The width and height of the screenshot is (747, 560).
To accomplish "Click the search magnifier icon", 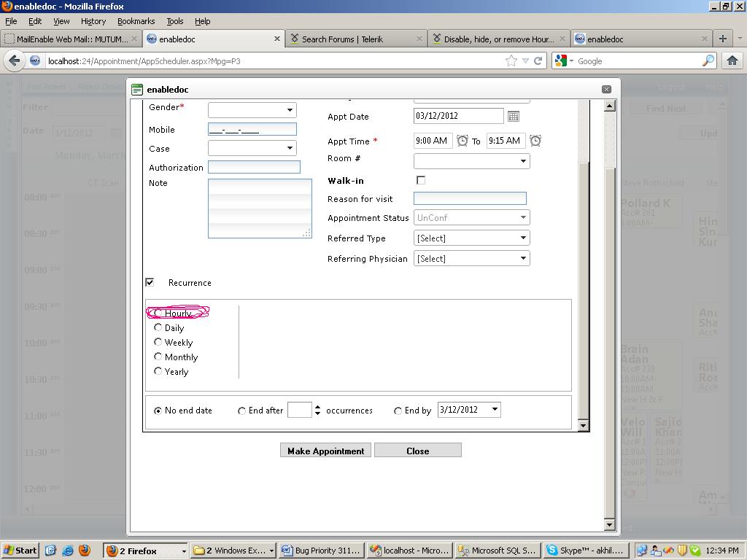I will (708, 61).
